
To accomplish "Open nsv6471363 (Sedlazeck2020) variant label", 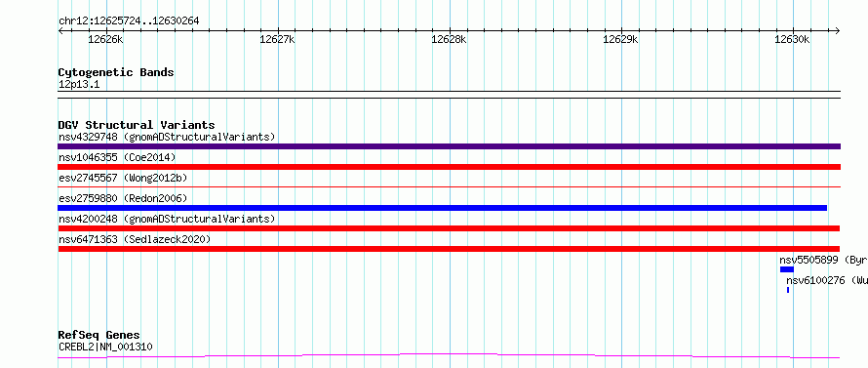I will (x=135, y=239).
